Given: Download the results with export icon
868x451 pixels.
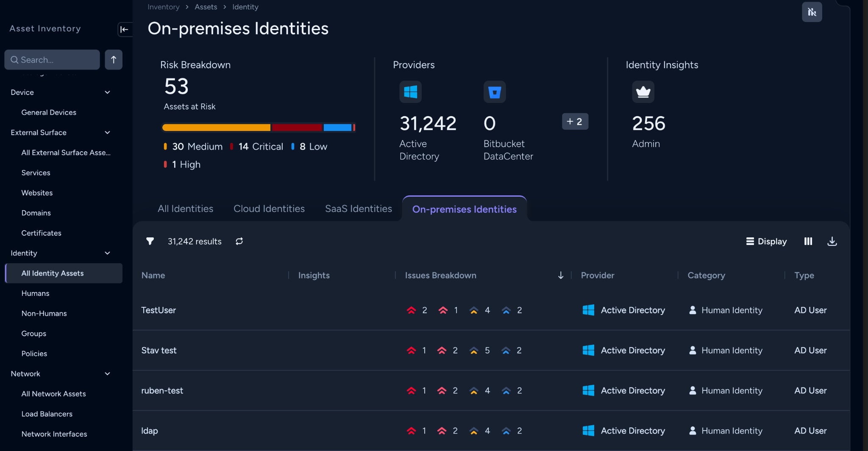Looking at the screenshot, I should (x=832, y=241).
